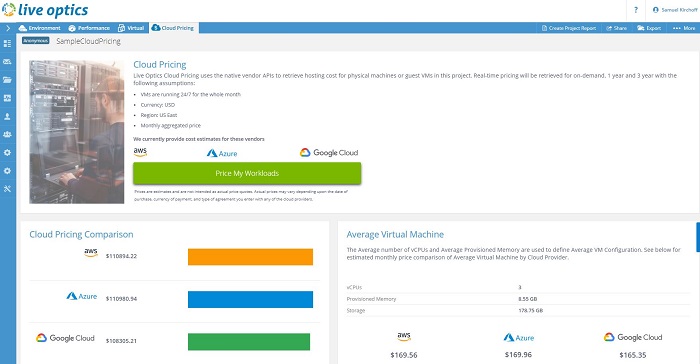Click Create Project Report
The image size is (700, 364).
click(569, 28)
